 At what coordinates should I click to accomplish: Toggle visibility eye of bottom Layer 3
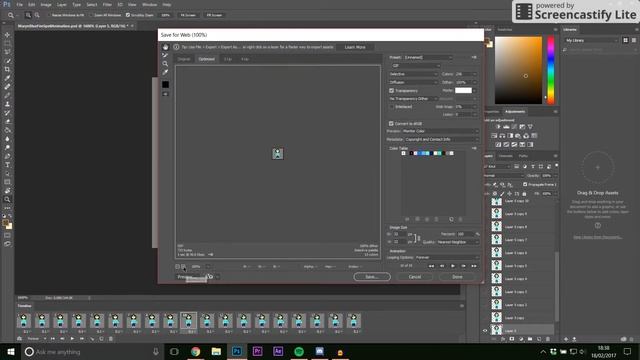pyautogui.click(x=485, y=331)
